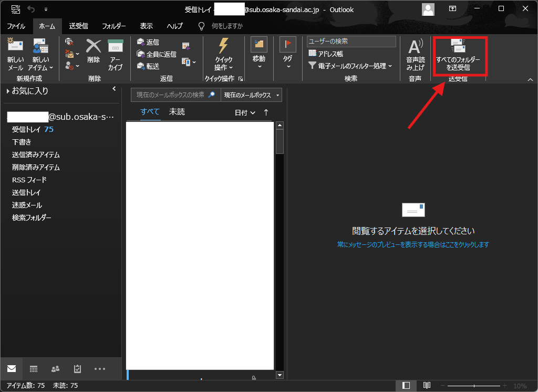Image resolution: width=538 pixels, height=392 pixels.
Task: Select the 受信トレイ folder
Action: [x=33, y=129]
